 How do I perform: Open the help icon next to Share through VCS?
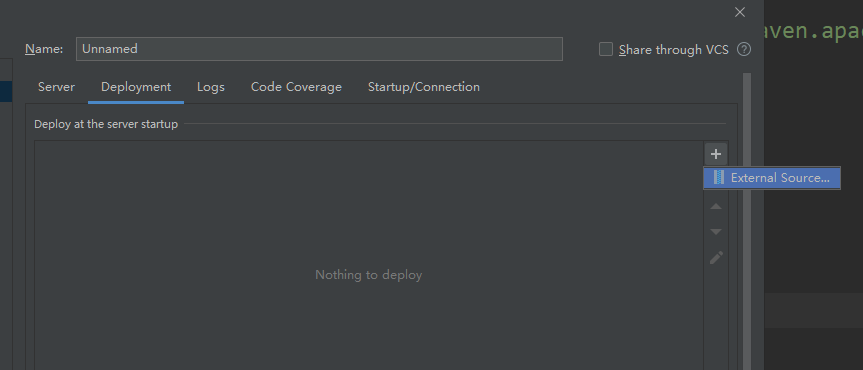coord(744,50)
